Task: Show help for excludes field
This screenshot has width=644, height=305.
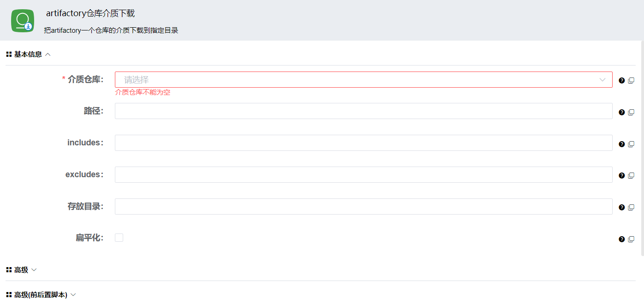Action: point(621,175)
